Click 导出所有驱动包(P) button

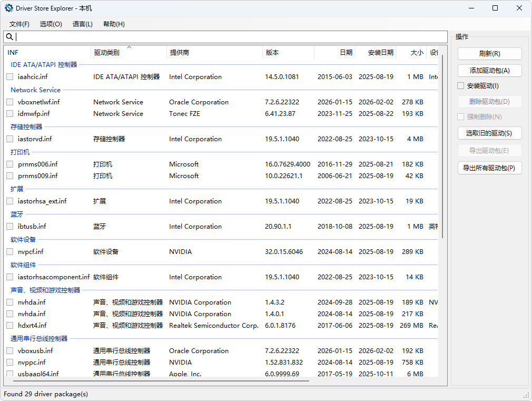pyautogui.click(x=489, y=168)
